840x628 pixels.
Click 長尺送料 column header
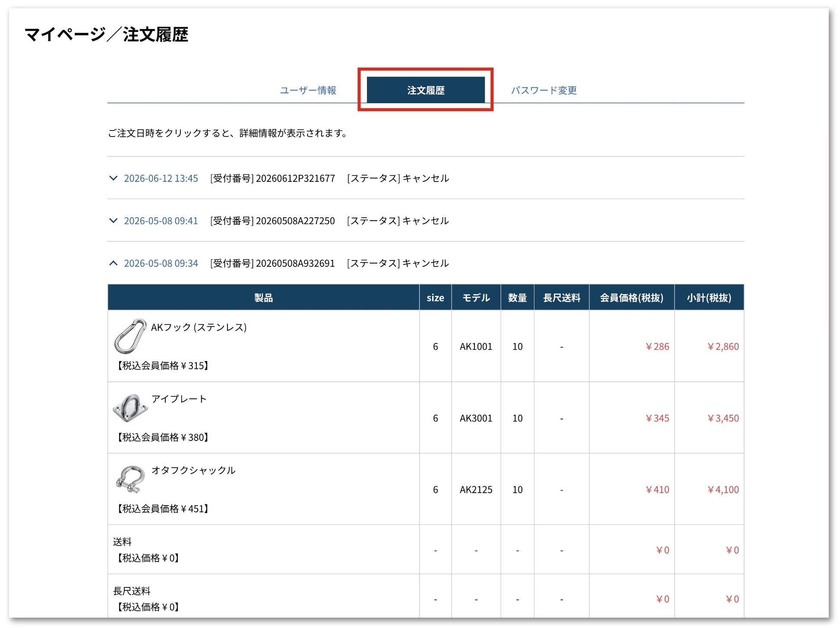[562, 298]
